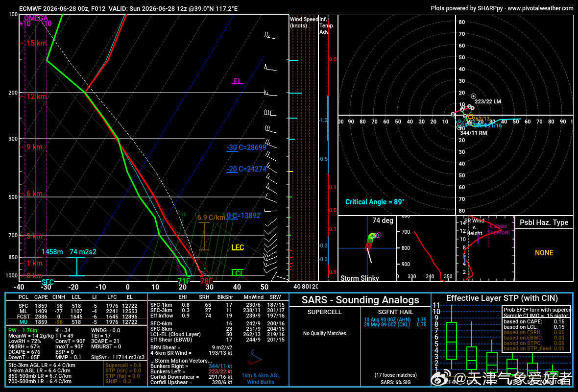This screenshot has width=578, height=392.
Task: Click the based on CAPE: probability row
Action: 534,321
